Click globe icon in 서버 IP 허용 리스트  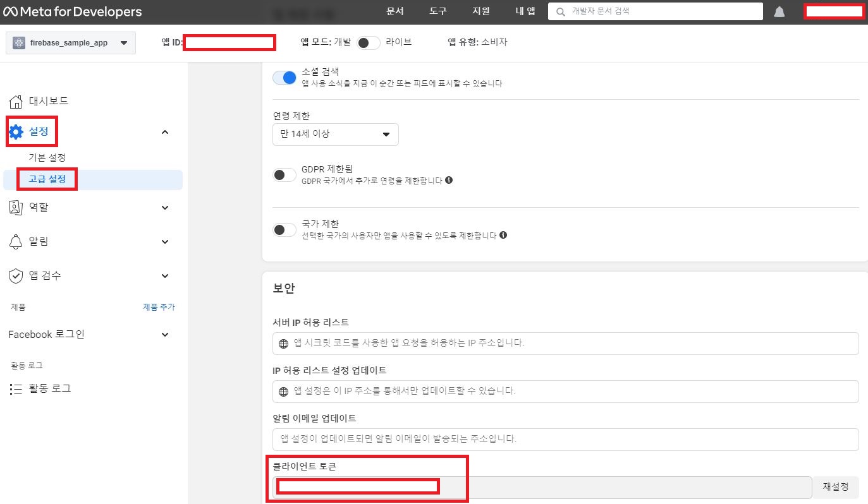[283, 344]
